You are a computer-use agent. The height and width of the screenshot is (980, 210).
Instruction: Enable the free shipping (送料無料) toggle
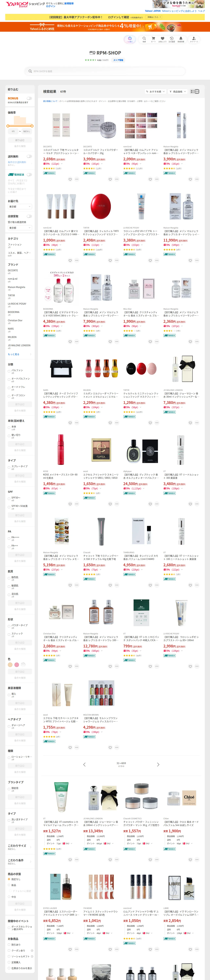[x=29, y=156]
